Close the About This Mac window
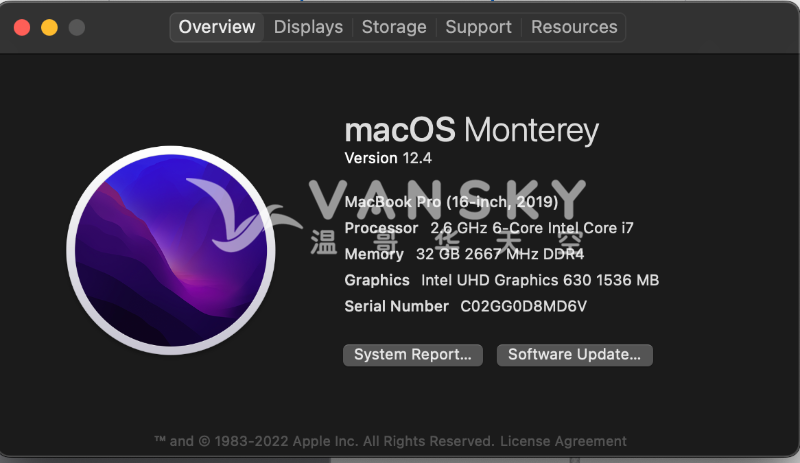 point(22,28)
